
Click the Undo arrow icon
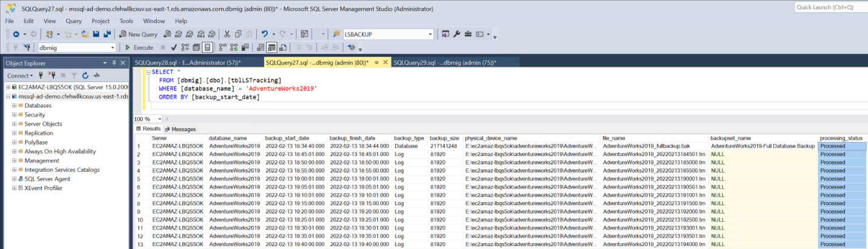[x=265, y=35]
